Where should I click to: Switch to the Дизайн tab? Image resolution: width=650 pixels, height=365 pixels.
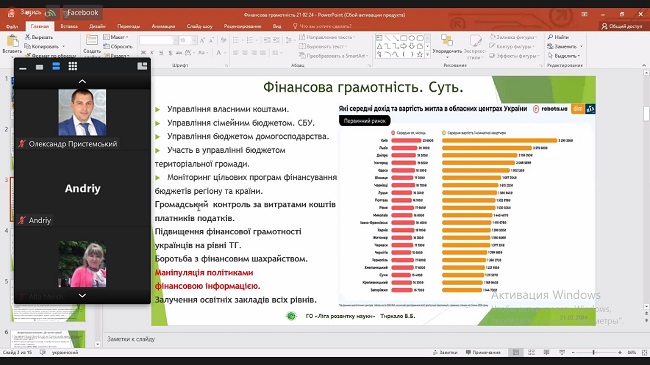97,26
